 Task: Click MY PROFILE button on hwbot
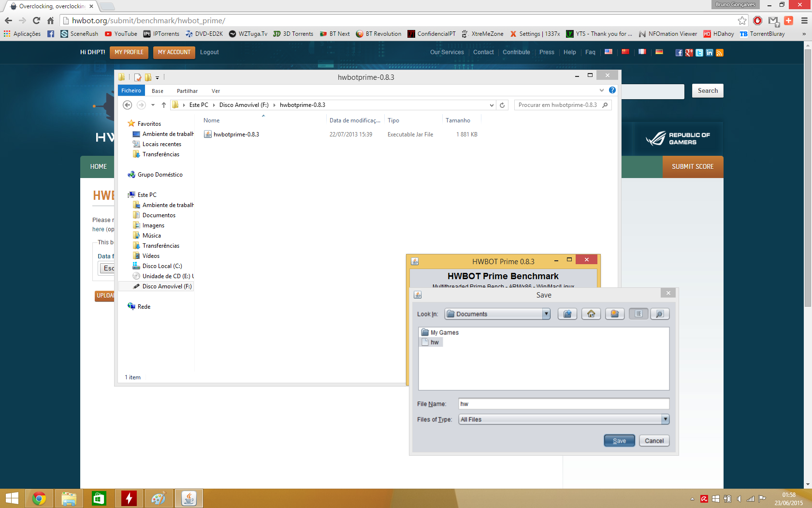(x=129, y=52)
